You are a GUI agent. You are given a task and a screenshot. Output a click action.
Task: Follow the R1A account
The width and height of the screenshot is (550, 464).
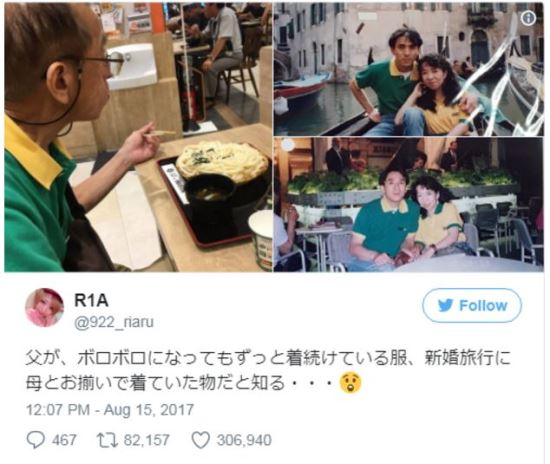(x=472, y=305)
